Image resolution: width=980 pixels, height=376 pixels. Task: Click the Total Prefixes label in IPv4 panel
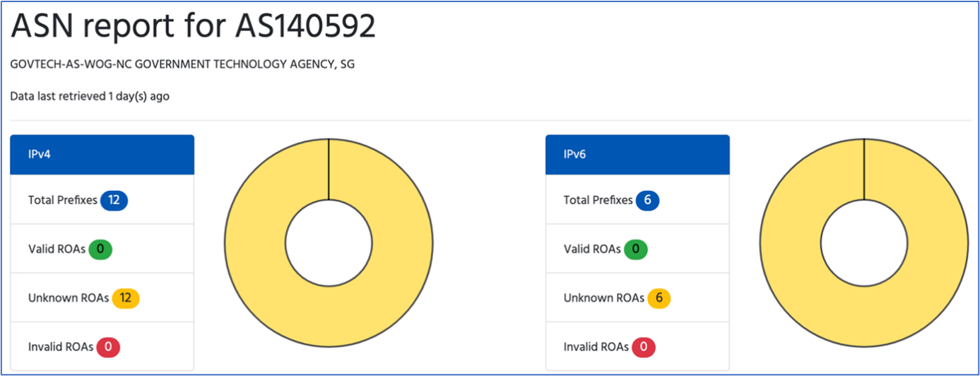tap(63, 200)
